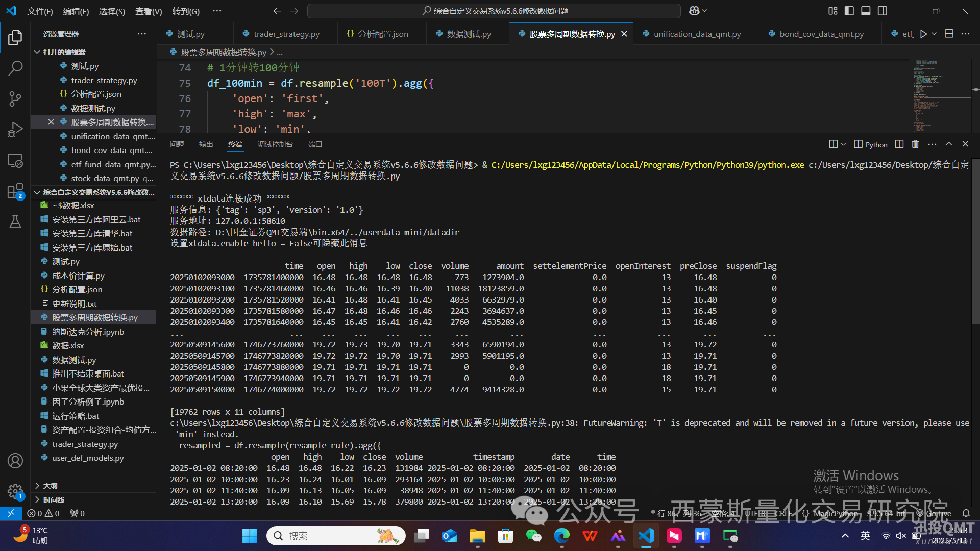Screen dimensions: 980x551
Task: Kill terminal with trash icon
Action: [915, 144]
